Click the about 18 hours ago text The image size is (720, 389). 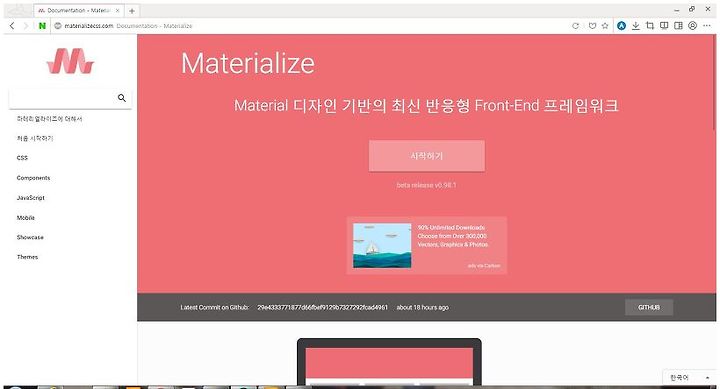422,307
